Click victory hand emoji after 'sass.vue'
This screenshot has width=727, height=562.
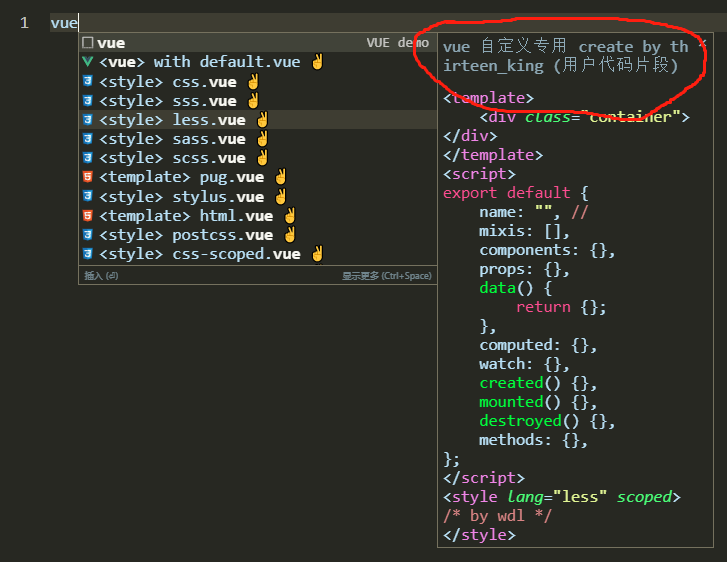pos(262,138)
